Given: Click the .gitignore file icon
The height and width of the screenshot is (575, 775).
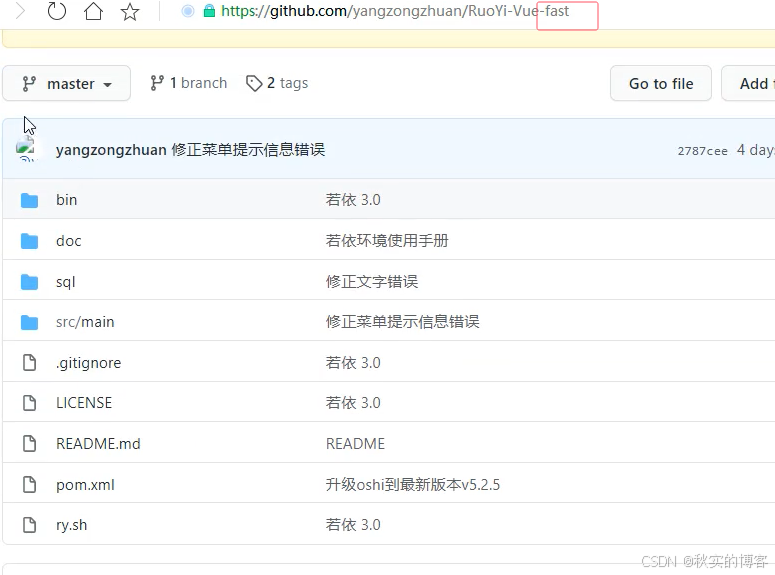Looking at the screenshot, I should [x=30, y=362].
